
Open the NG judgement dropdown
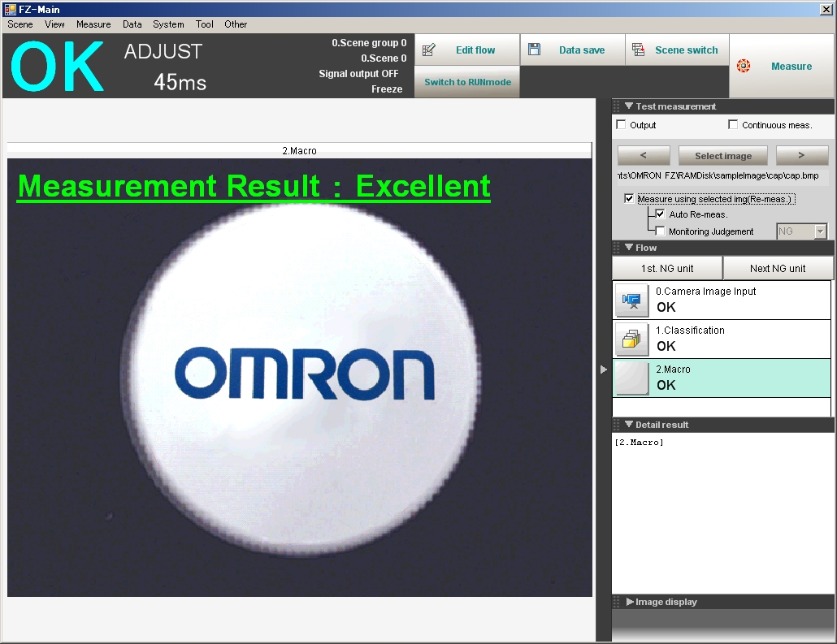[821, 231]
